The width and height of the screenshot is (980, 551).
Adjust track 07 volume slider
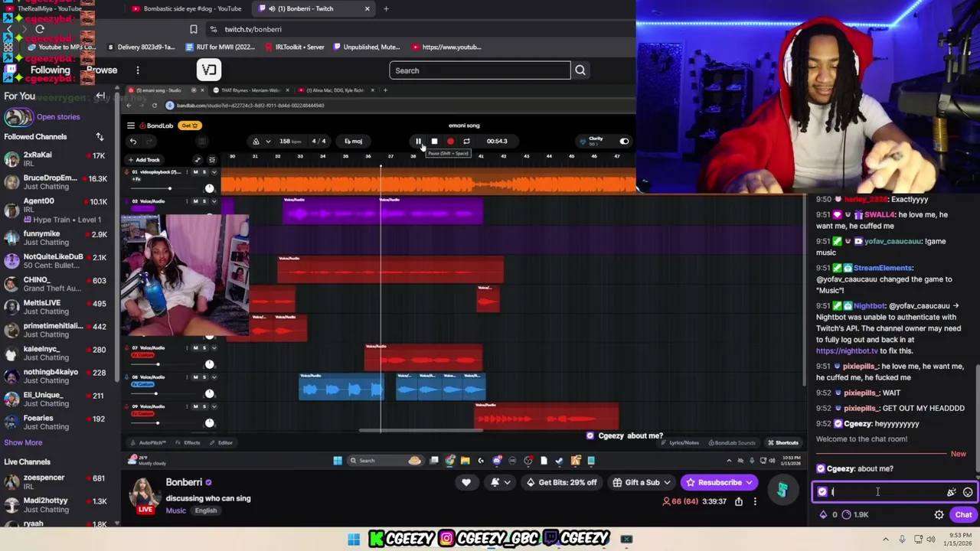click(165, 364)
